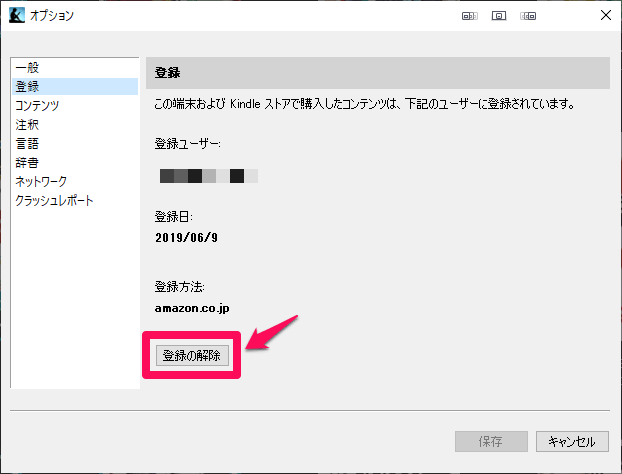
Task: Click the amazon.co.jp registration method text
Action: click(192, 308)
